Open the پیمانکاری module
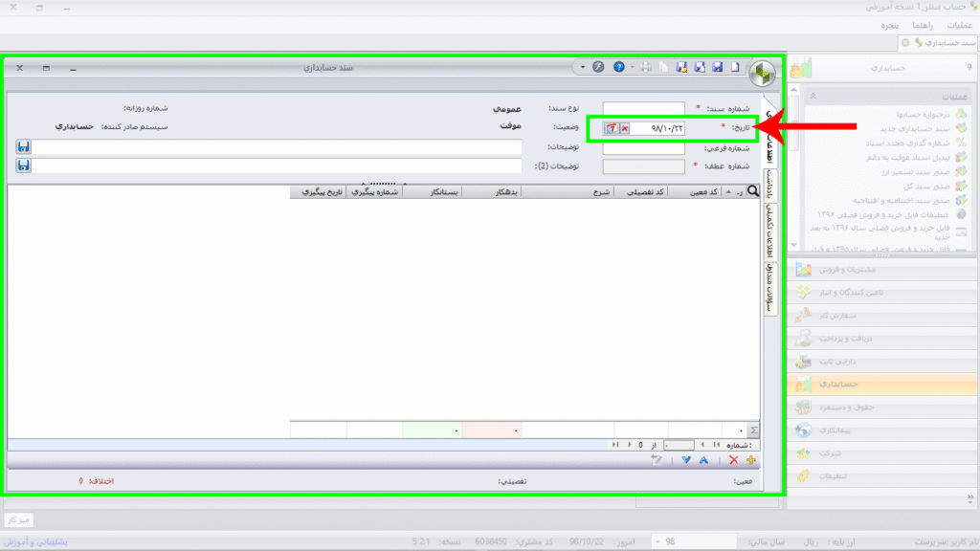980x551 pixels. point(881,430)
